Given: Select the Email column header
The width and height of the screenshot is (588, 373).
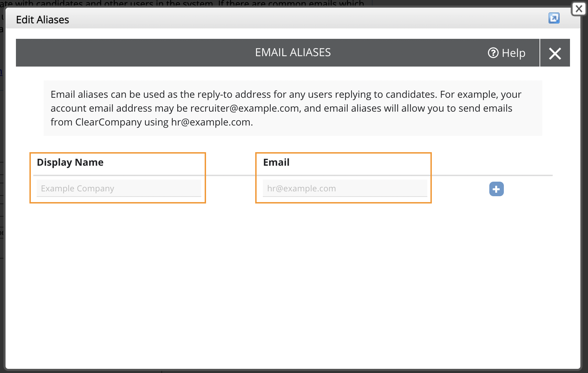Looking at the screenshot, I should (x=276, y=162).
